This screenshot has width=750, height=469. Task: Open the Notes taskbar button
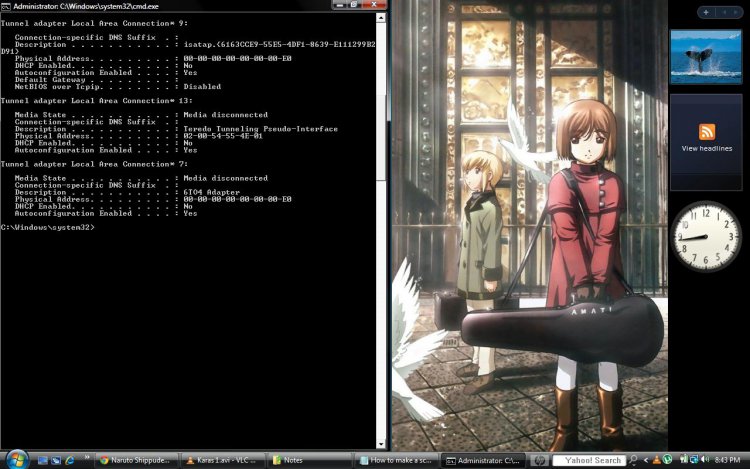pyautogui.click(x=309, y=460)
